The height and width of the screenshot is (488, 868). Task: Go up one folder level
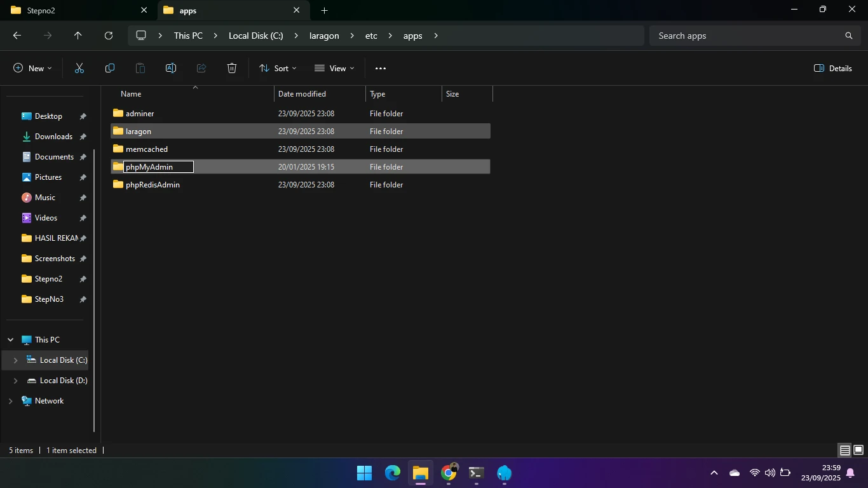point(78,36)
